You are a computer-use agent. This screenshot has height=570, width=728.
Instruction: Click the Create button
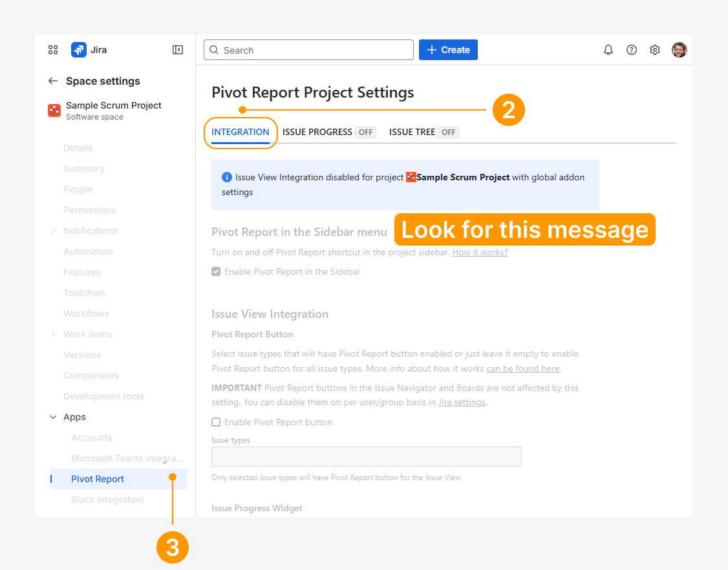(x=448, y=50)
